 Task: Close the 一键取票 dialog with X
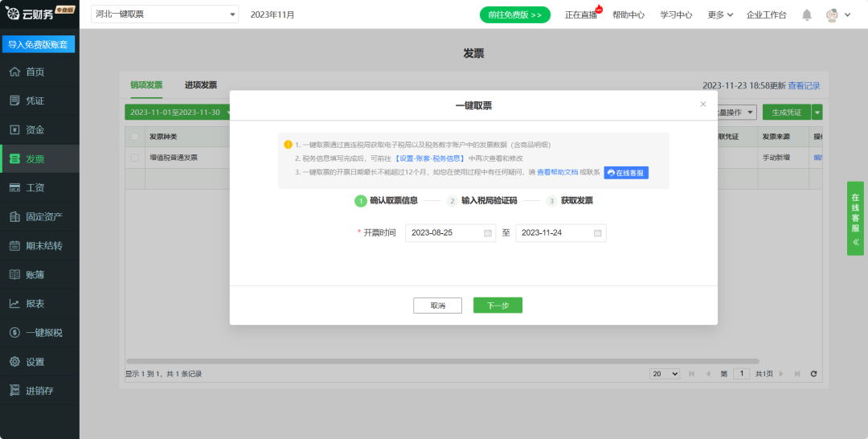point(703,104)
